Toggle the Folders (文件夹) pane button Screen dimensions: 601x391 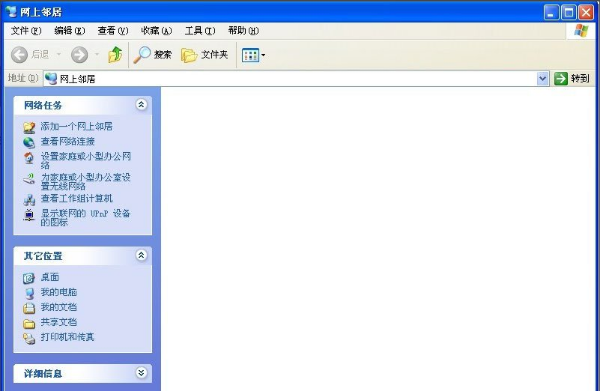tap(205, 55)
